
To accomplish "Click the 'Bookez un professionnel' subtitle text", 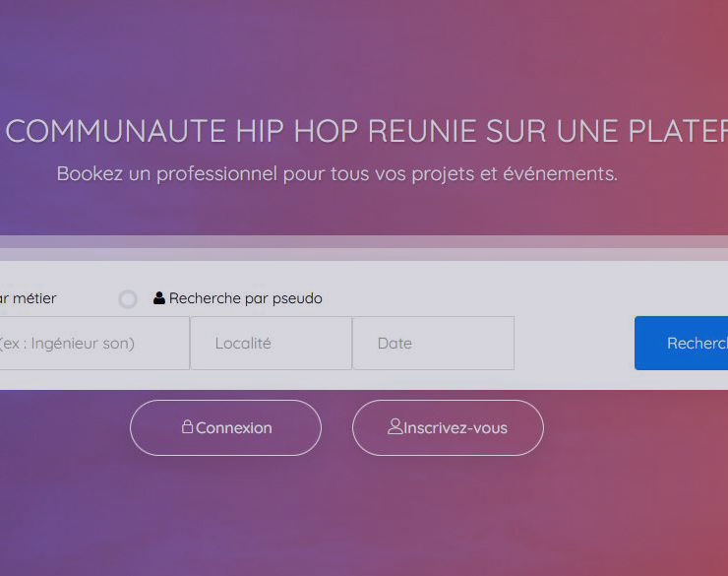I will click(336, 174).
